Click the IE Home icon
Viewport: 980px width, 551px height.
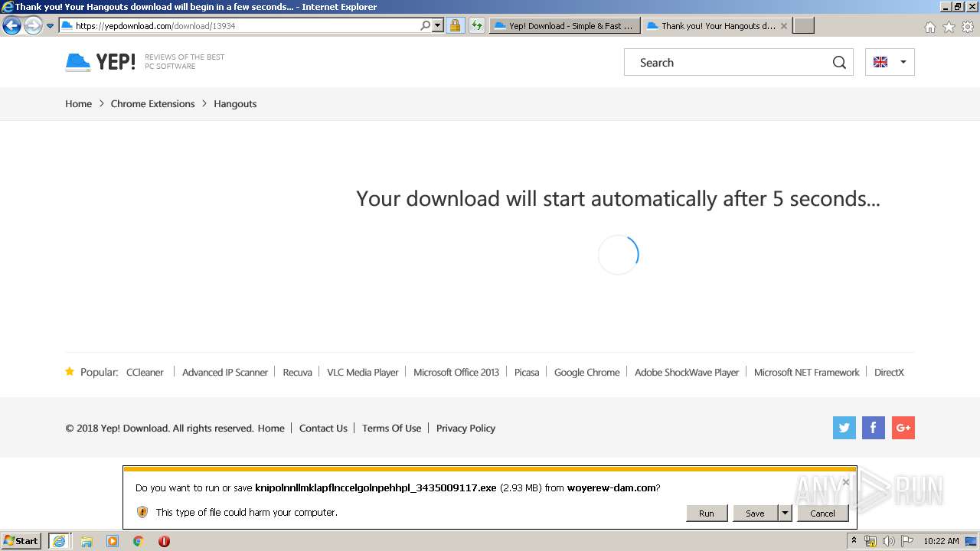tap(929, 27)
